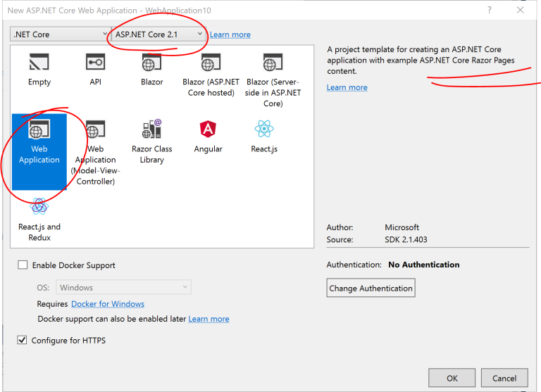Click the help question mark icon
Image resolution: width=541 pixels, height=392 pixels.
click(490, 10)
